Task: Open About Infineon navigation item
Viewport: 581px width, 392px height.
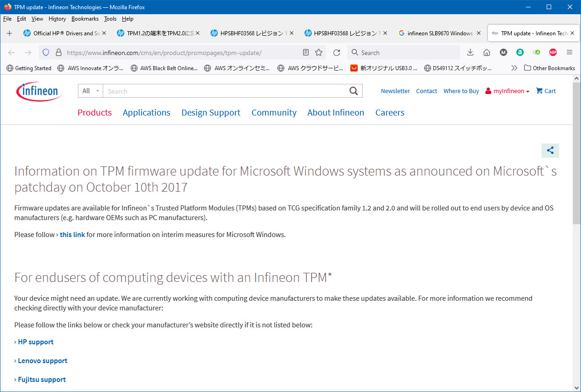Action: [x=336, y=112]
